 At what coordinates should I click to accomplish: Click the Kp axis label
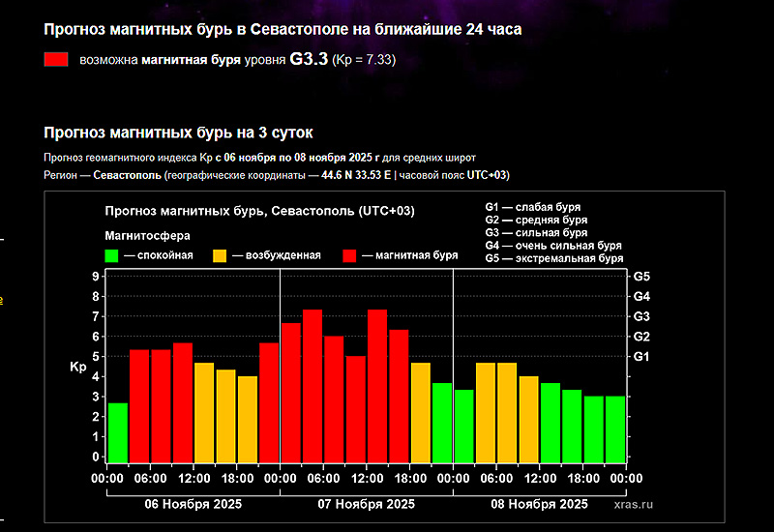[78, 367]
